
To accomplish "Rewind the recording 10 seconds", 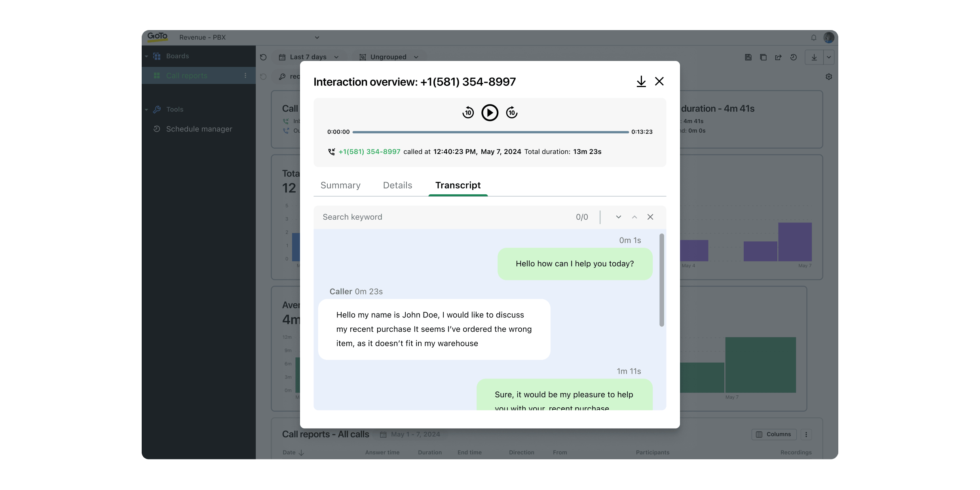I will click(x=468, y=113).
